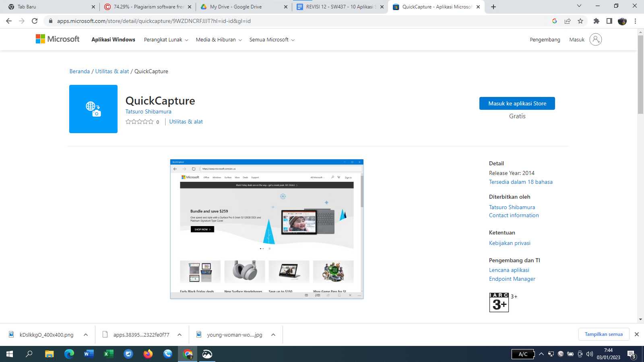644x362 pixels.
Task: Show hidden system tray icons chevron
Action: click(x=541, y=354)
